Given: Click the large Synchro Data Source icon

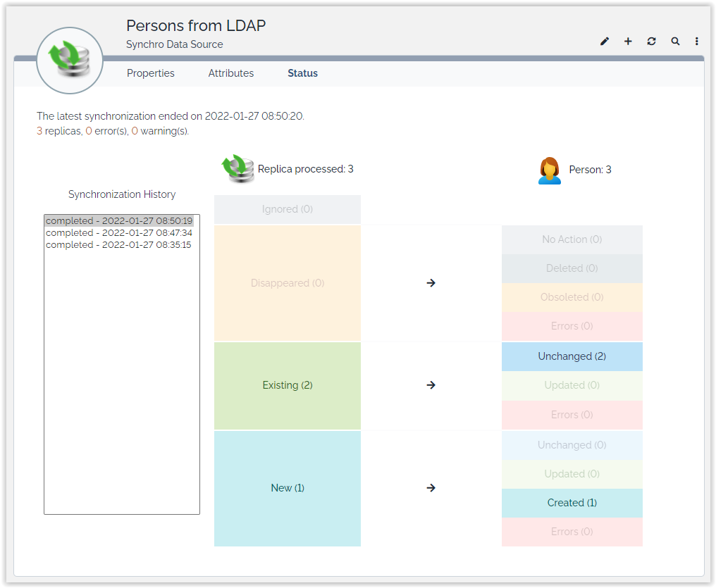Looking at the screenshot, I should pos(70,59).
